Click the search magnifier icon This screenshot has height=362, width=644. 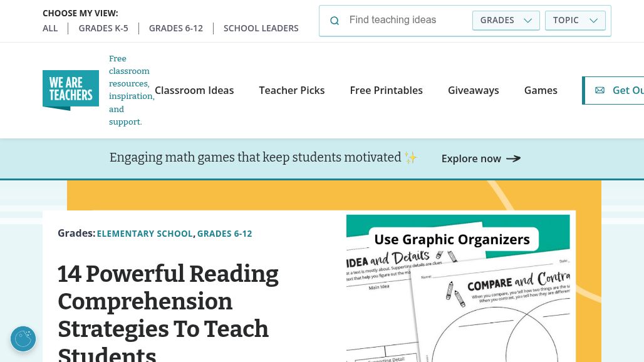[x=335, y=21]
